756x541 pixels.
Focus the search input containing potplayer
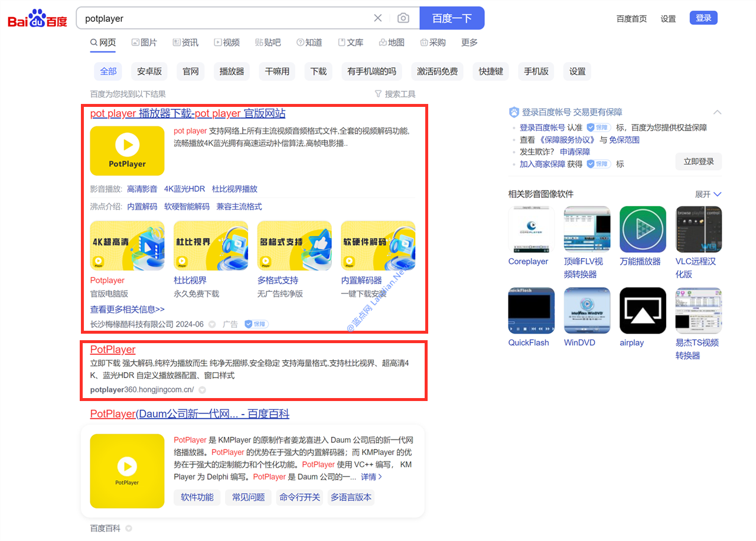[x=224, y=18]
